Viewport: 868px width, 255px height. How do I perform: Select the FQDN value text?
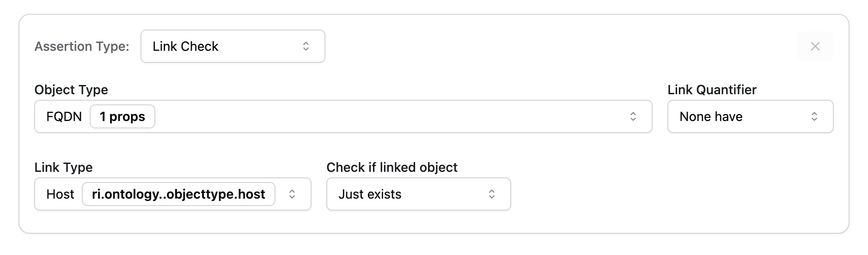click(x=64, y=116)
